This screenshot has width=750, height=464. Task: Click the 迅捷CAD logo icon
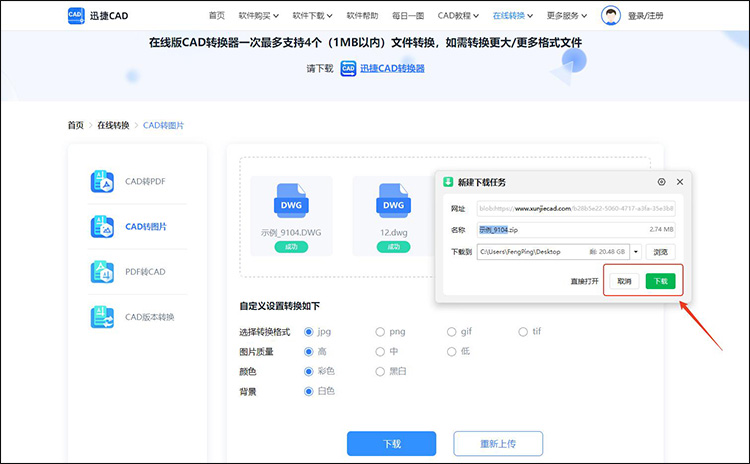coord(76,15)
